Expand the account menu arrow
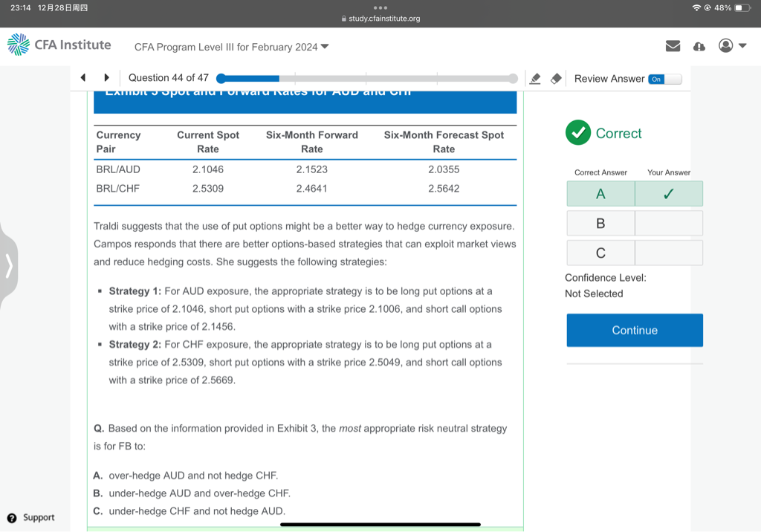 pyautogui.click(x=742, y=46)
